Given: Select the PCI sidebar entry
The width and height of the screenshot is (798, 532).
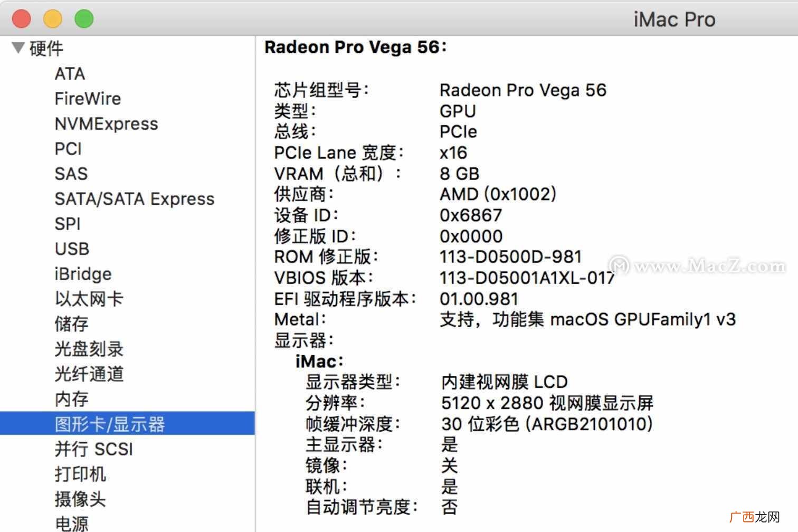Looking at the screenshot, I should (x=68, y=149).
